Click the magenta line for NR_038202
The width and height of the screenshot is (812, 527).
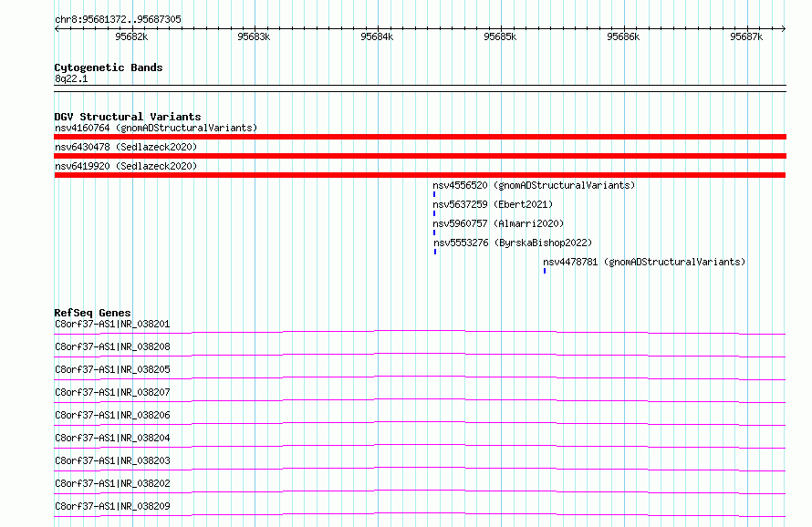coord(420,491)
